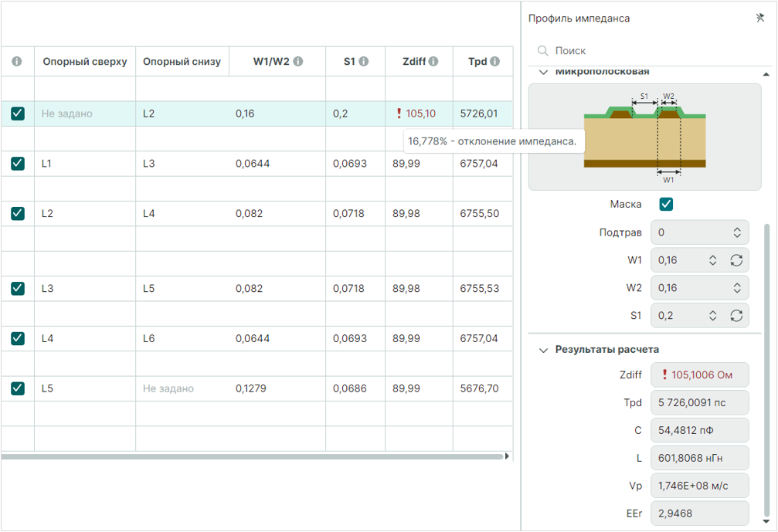
Task: Click the recalculate icon next to W1
Action: 736,260
